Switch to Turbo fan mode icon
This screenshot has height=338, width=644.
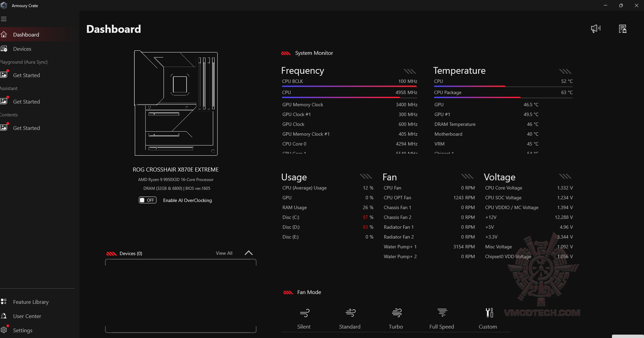click(x=397, y=313)
